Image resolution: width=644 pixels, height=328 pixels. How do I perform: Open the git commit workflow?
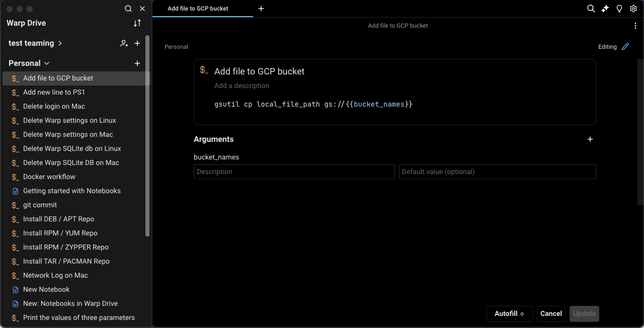pyautogui.click(x=40, y=205)
